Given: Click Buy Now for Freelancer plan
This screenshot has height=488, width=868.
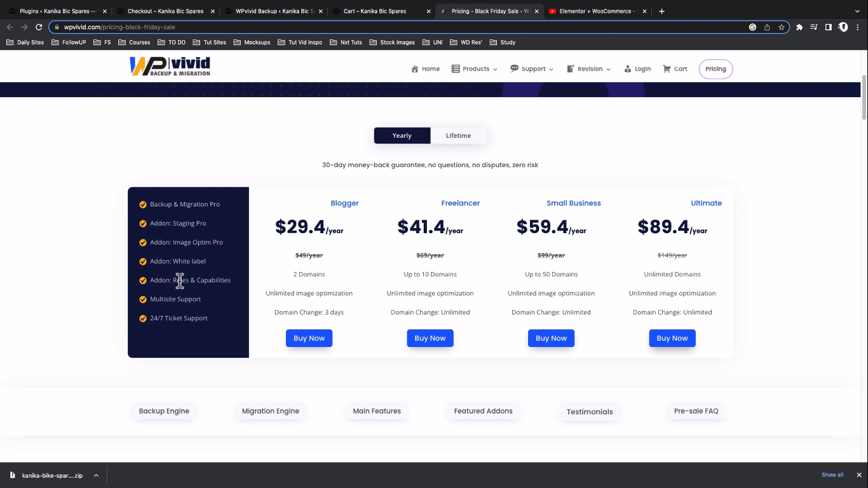Looking at the screenshot, I should (x=430, y=338).
